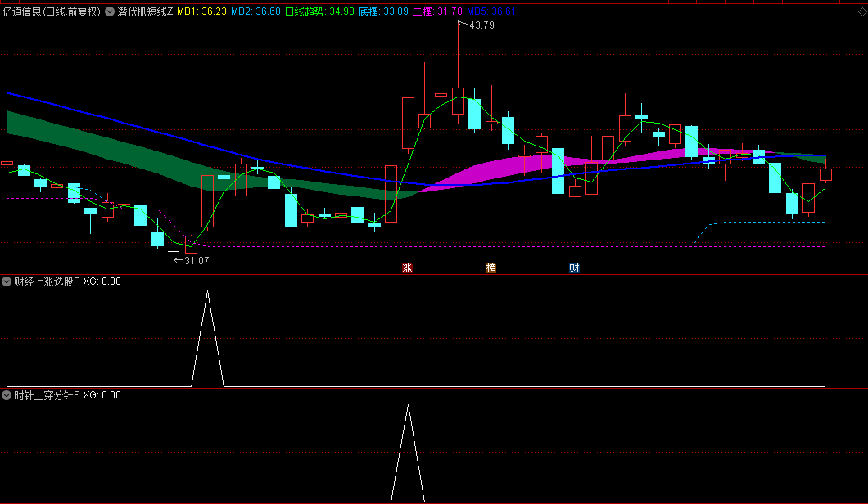The width and height of the screenshot is (868, 504).
Task: Expand the 时针上穿分针F panel arrow
Action: pyautogui.click(x=7, y=395)
